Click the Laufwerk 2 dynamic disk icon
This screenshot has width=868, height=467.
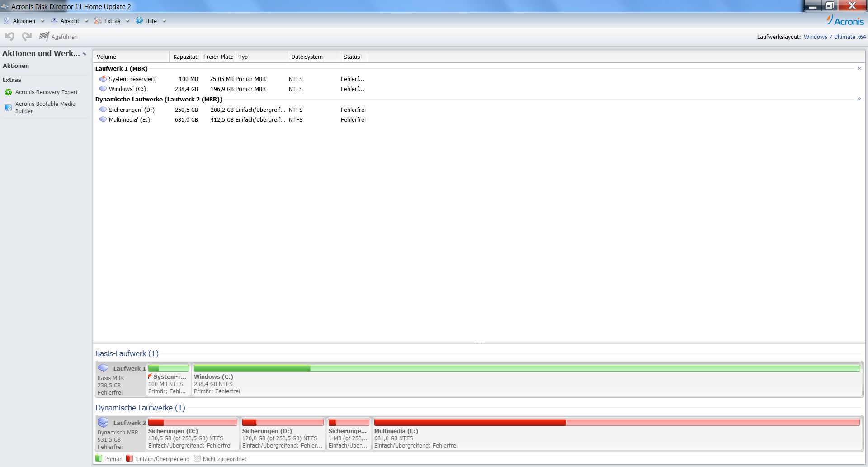point(104,422)
